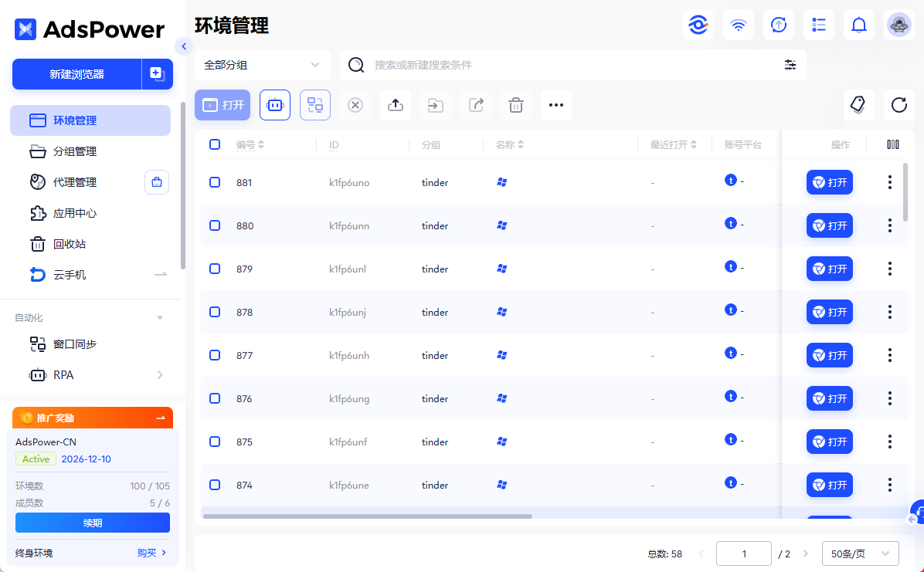Open 应用中心 menu item

(90, 213)
